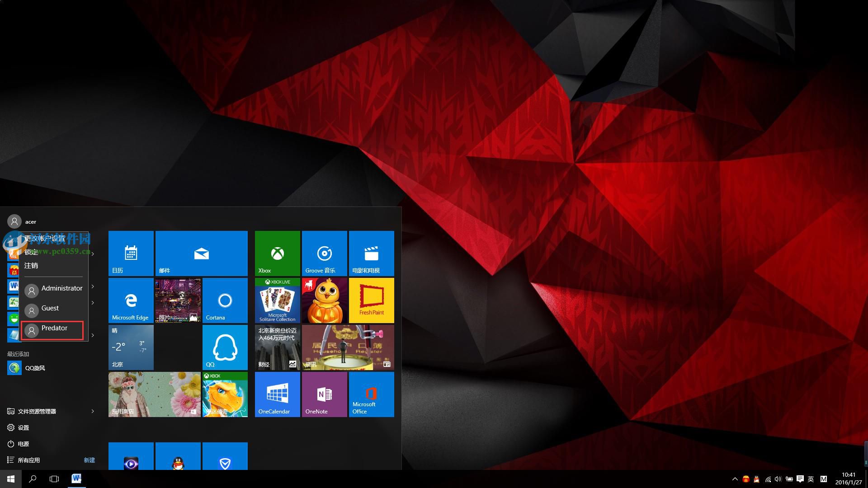
Task: Launch OneNote from its tile
Action: 324,394
